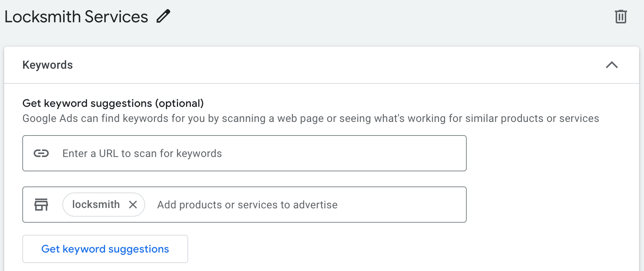Click the storefront icon in the products field
The image size is (644, 271).
coord(41,205)
